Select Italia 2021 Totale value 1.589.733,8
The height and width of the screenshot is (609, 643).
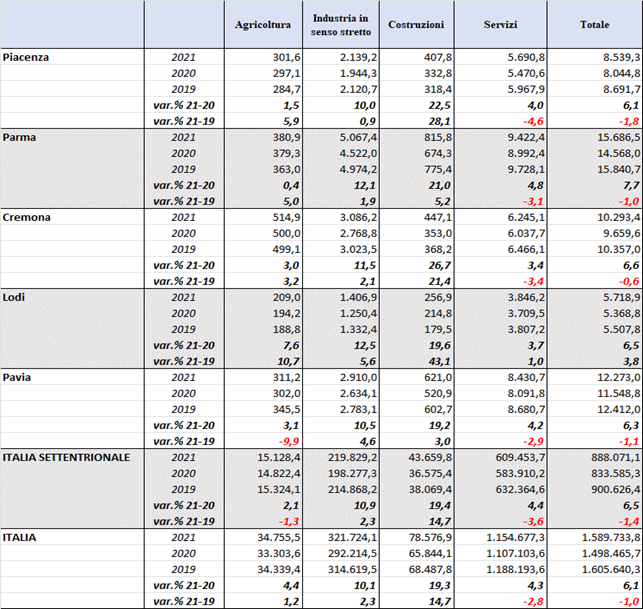611,537
